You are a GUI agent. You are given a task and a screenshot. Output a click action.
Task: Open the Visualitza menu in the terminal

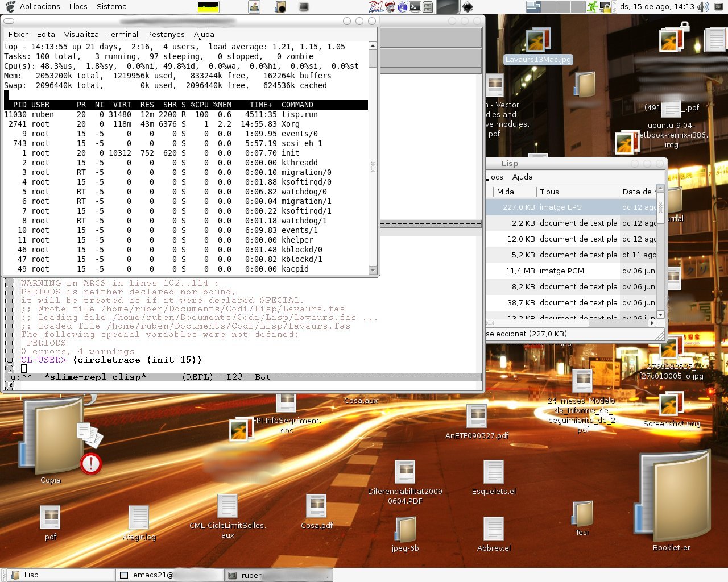(x=81, y=34)
